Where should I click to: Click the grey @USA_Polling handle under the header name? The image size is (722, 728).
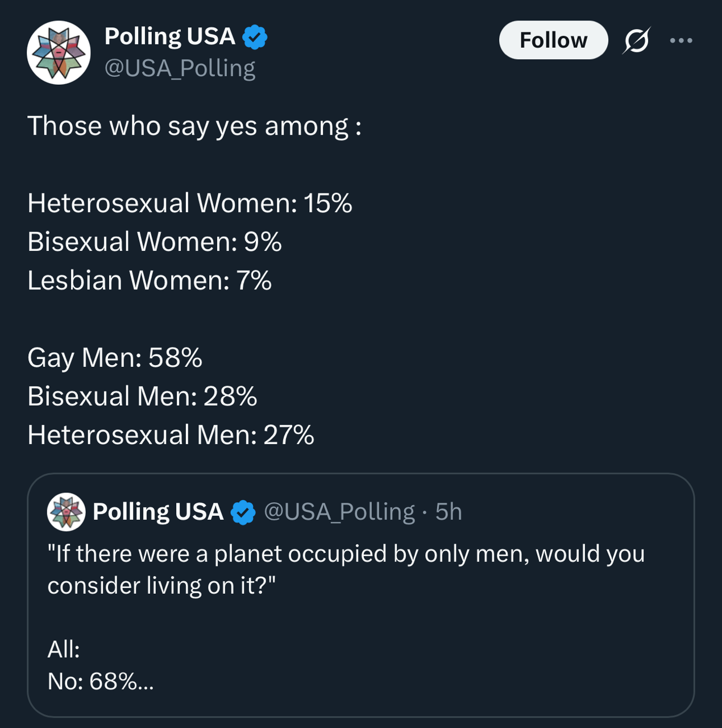(x=180, y=68)
